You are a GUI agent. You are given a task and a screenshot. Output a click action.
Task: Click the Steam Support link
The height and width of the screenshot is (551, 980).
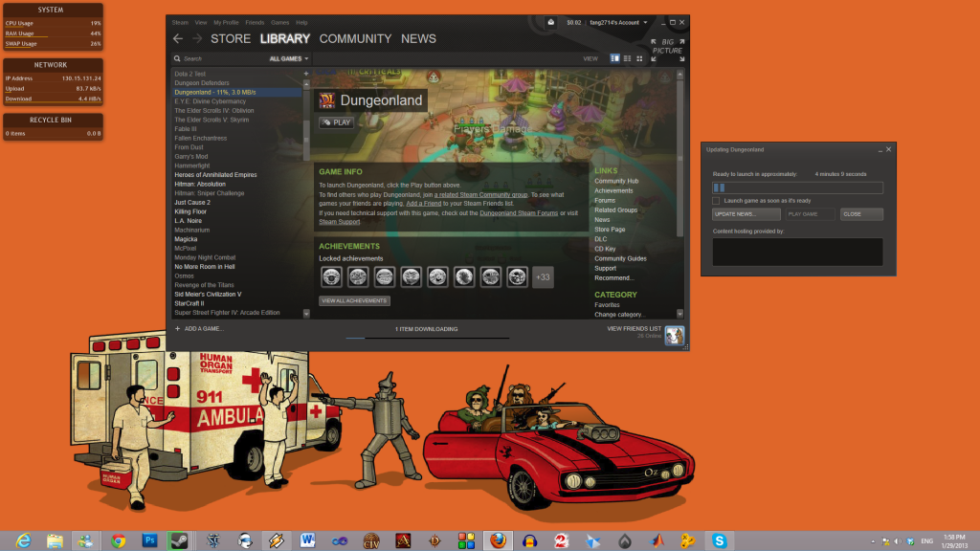coord(340,222)
